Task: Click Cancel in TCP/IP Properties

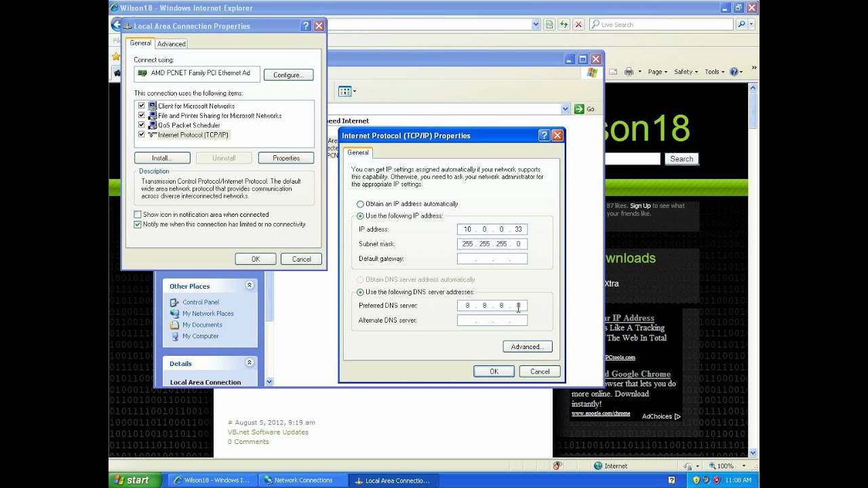Action: coord(540,371)
